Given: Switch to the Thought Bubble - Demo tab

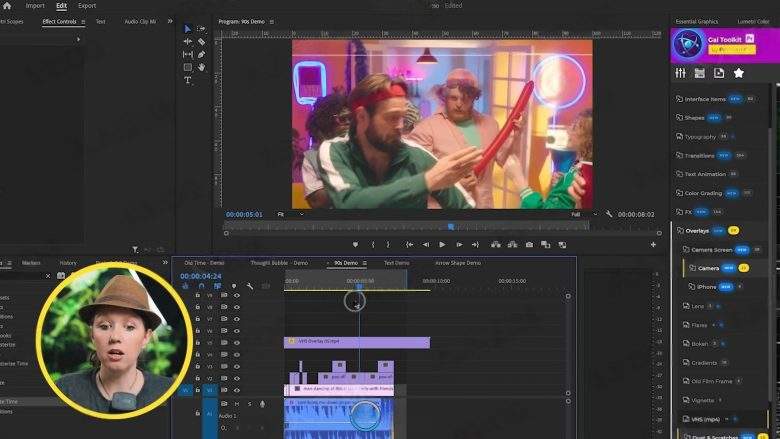Looking at the screenshot, I should (x=278, y=263).
